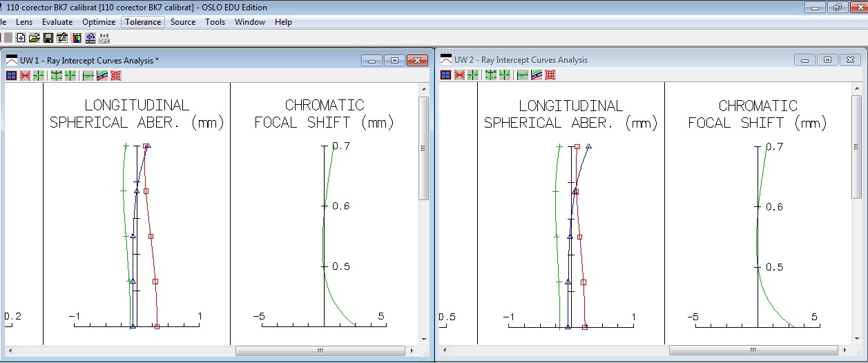Click UW 1 horizontal scrollbar thumb
This screenshot has height=363, width=868.
pos(320,351)
